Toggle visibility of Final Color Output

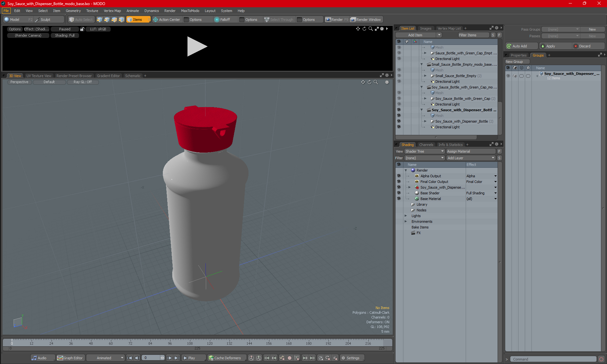pos(399,182)
